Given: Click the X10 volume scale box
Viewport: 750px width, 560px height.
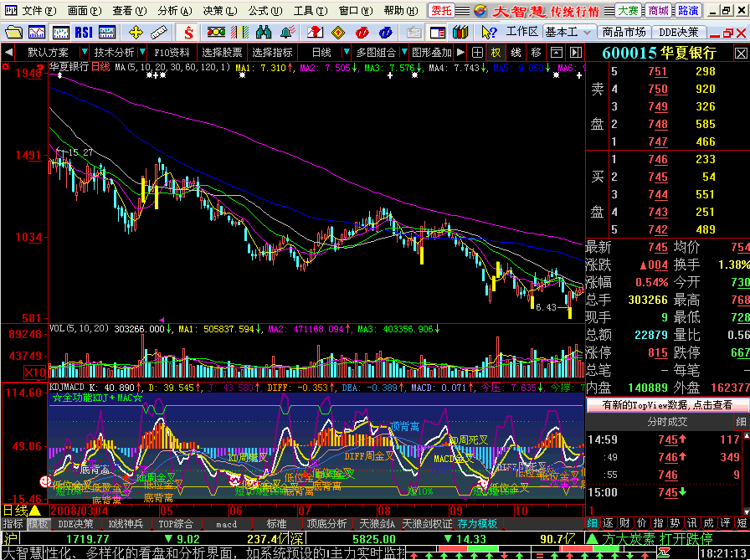Looking at the screenshot, I should click(x=35, y=372).
